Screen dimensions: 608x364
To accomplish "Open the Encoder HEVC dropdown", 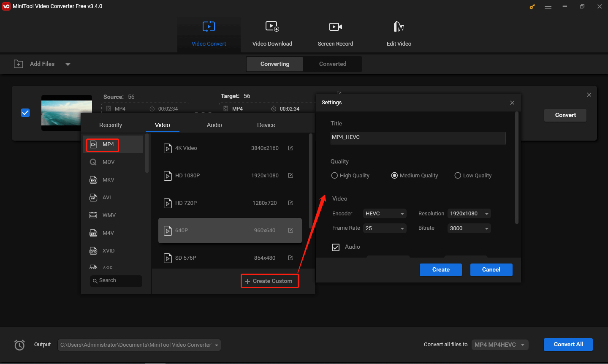I will click(x=385, y=214).
